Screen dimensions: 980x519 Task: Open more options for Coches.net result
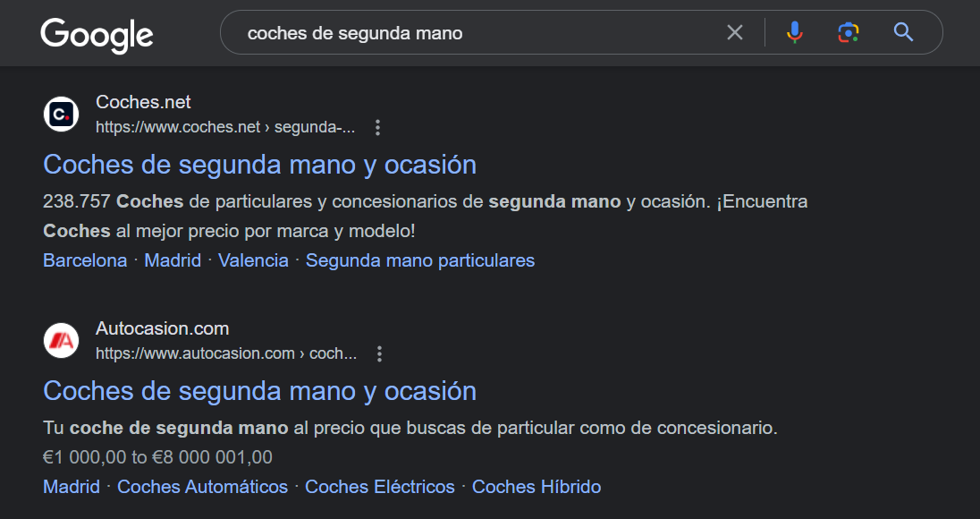[x=377, y=128]
